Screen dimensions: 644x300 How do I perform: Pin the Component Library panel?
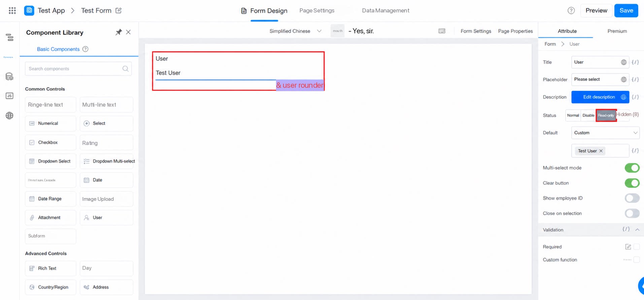click(118, 32)
